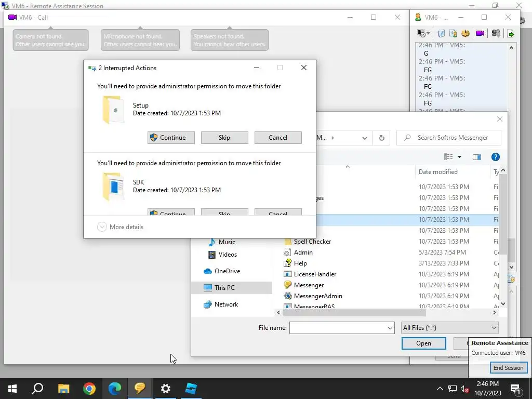Click the taskbar search icon
Viewport: 532px width, 399px height.
[37, 389]
